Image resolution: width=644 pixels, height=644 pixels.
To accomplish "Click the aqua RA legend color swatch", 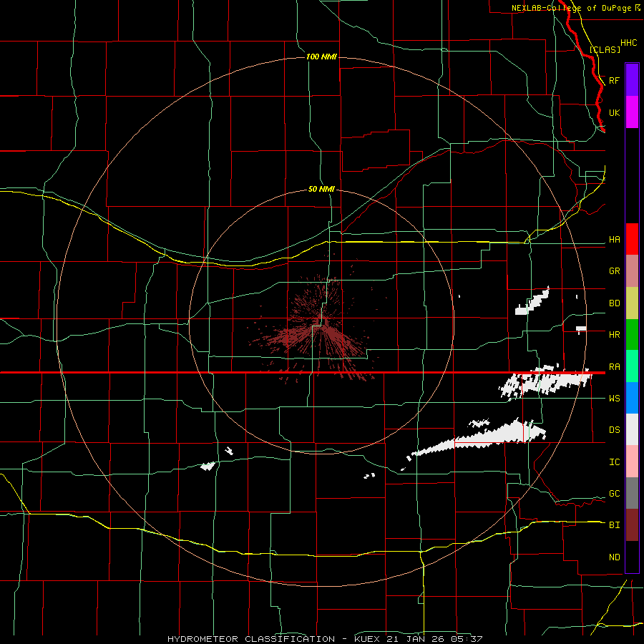I will click(x=632, y=366).
